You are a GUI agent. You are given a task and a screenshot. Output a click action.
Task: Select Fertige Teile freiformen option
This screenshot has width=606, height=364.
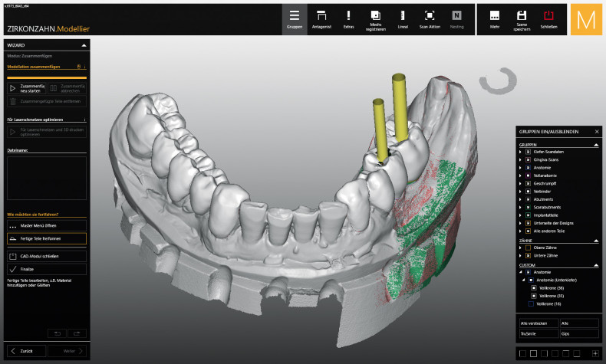pyautogui.click(x=47, y=238)
